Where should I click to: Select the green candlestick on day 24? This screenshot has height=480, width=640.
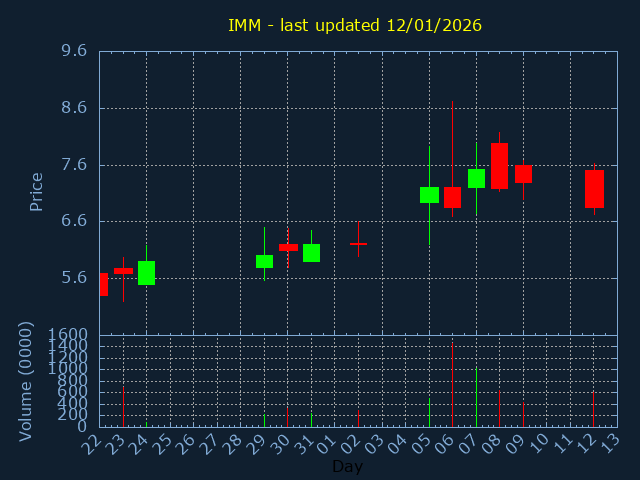tap(146, 273)
